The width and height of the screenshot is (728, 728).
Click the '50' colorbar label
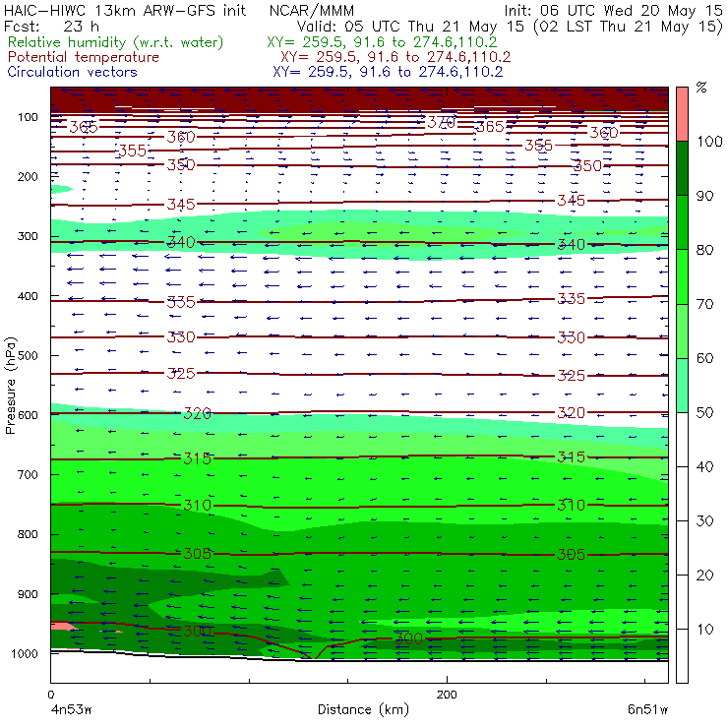(x=704, y=413)
